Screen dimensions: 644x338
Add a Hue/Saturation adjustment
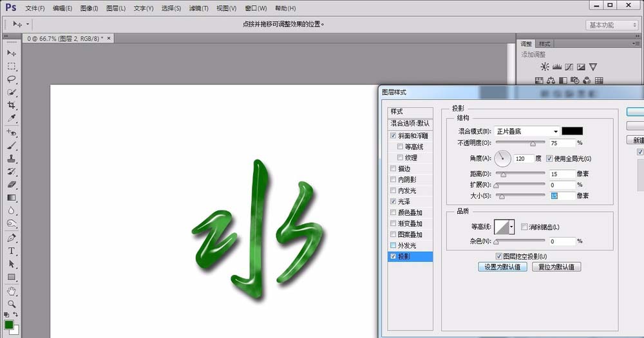click(539, 80)
